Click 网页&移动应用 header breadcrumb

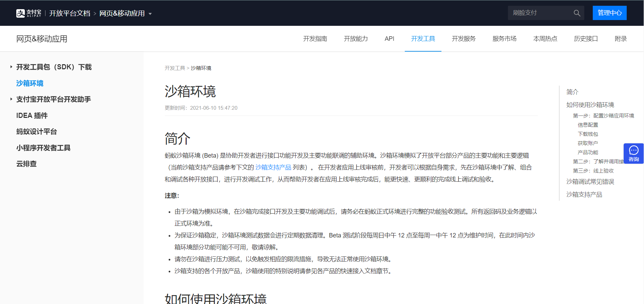point(122,13)
